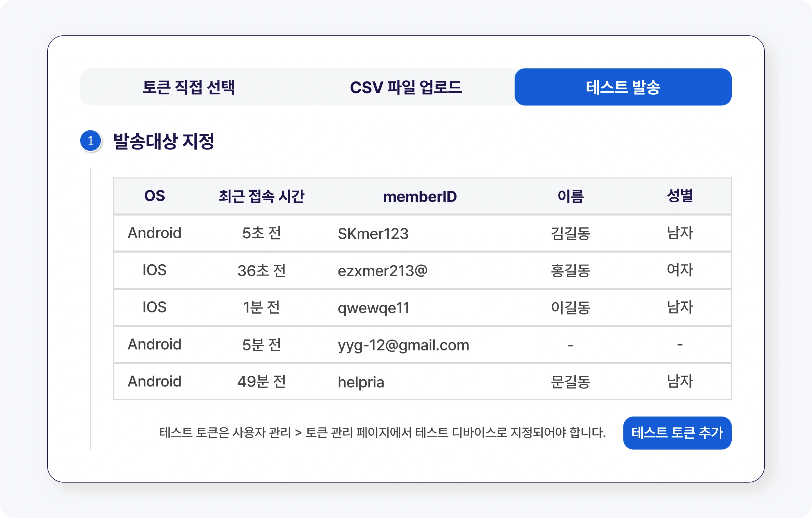
Task: Click the 발송대상 지정 section heading
Action: click(163, 141)
